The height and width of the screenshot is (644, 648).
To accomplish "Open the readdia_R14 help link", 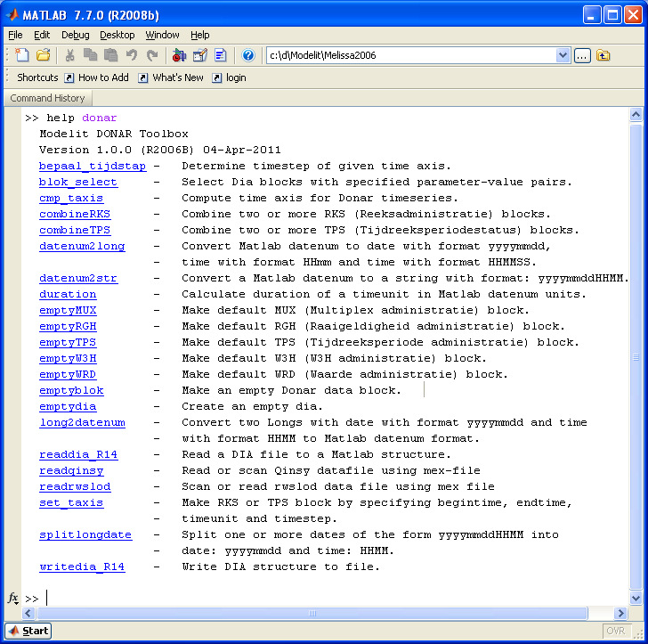I will 78,454.
